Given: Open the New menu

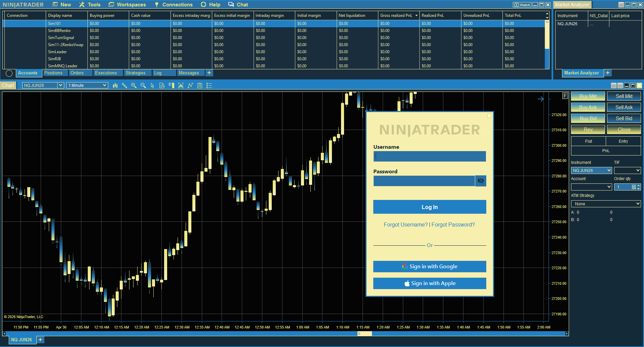Looking at the screenshot, I should coord(62,5).
